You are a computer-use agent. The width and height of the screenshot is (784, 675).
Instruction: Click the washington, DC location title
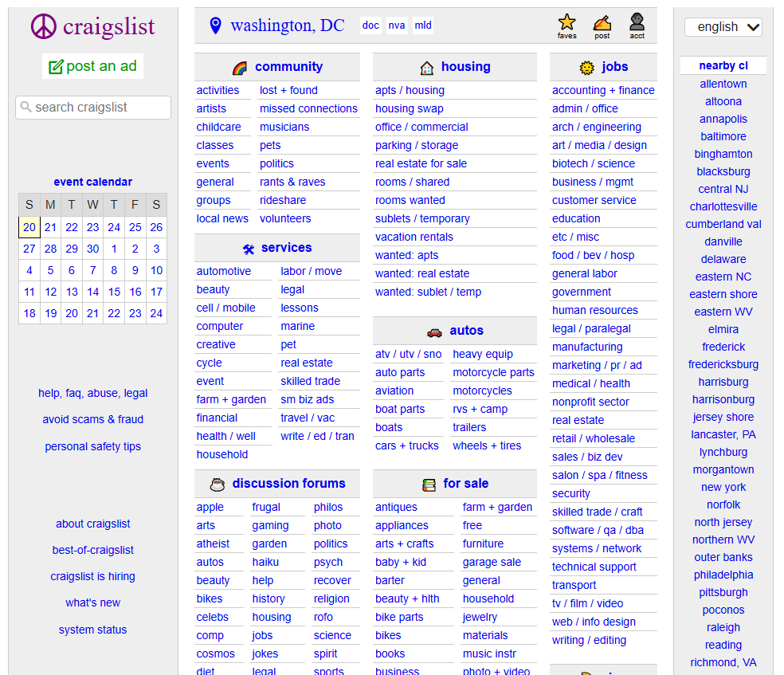288,26
